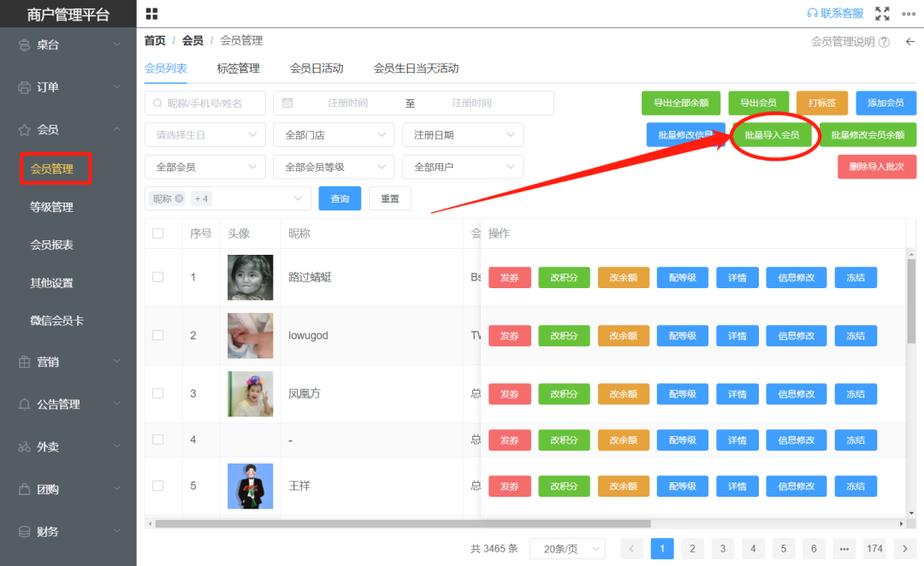924x566 pixels.
Task: Click the 团购 bag icon in sidebar
Action: coord(24,489)
